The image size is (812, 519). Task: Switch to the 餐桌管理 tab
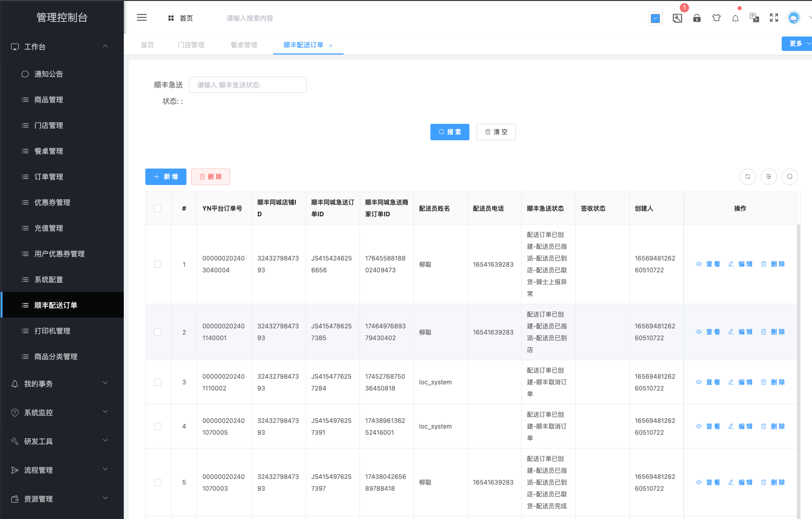pos(244,45)
